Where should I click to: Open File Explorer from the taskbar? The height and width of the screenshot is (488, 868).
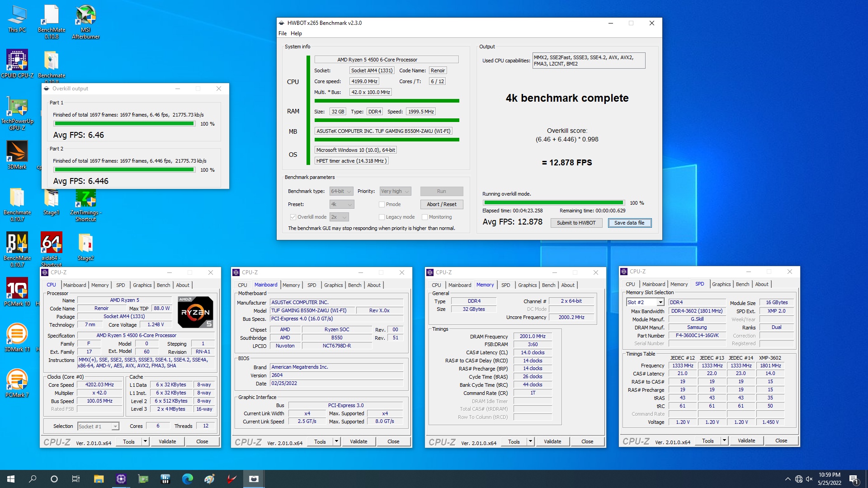99,479
